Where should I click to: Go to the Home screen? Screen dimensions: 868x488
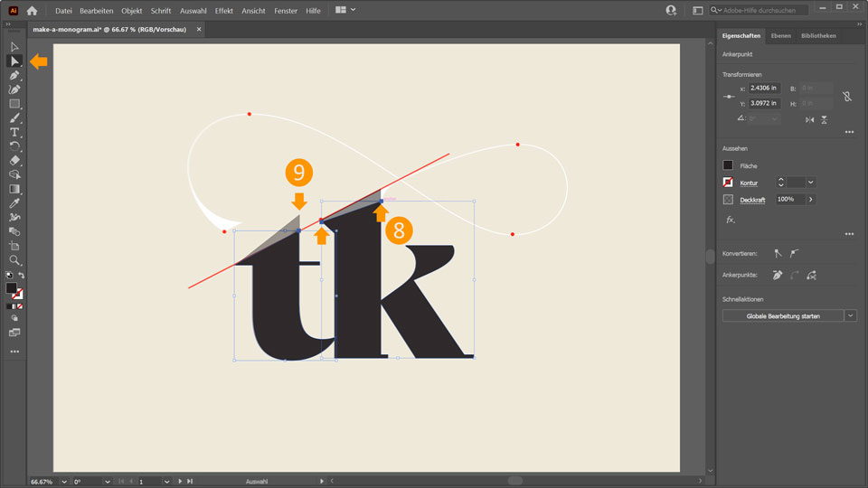(33, 11)
